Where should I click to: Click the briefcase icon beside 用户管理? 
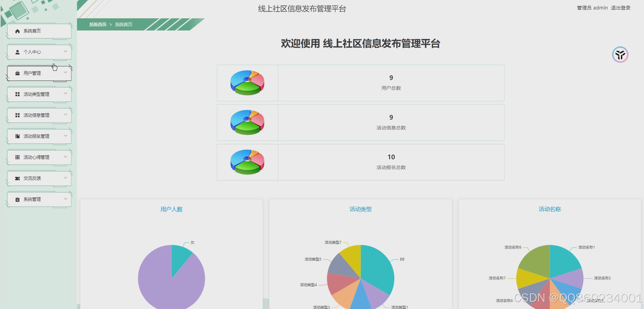(18, 73)
